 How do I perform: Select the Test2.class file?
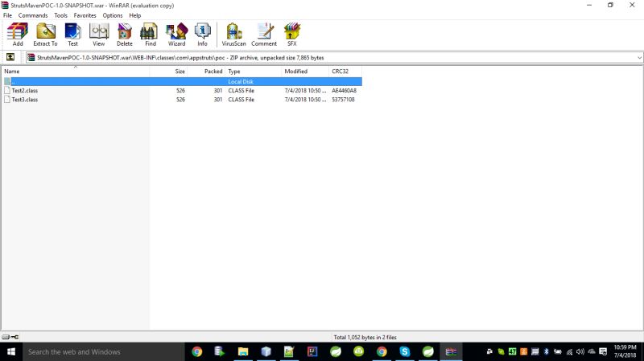25,91
